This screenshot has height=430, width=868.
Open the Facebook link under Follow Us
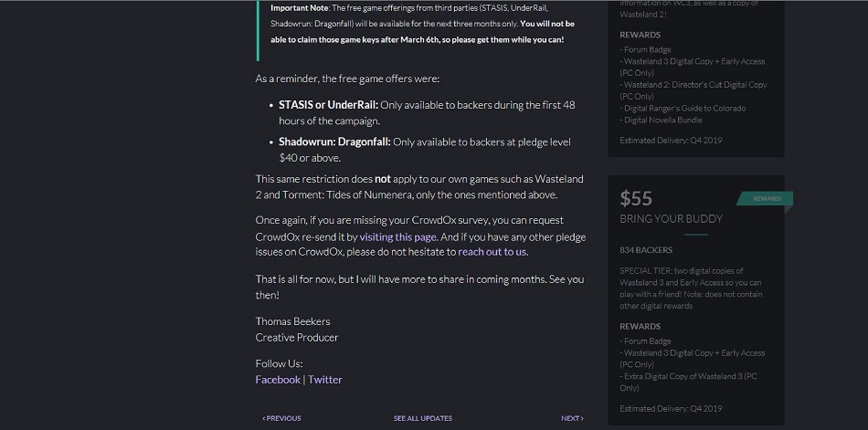tap(278, 379)
